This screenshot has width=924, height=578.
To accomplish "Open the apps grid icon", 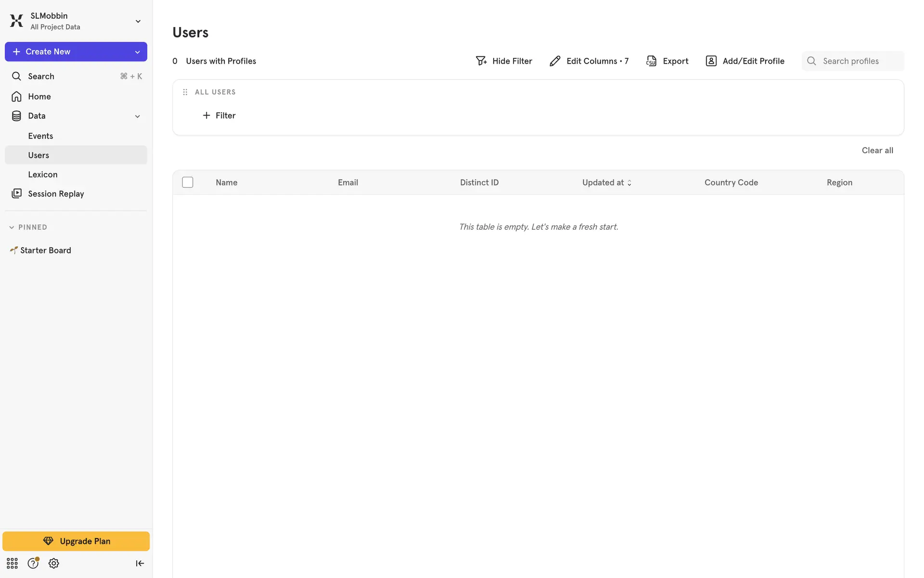I will (12, 563).
